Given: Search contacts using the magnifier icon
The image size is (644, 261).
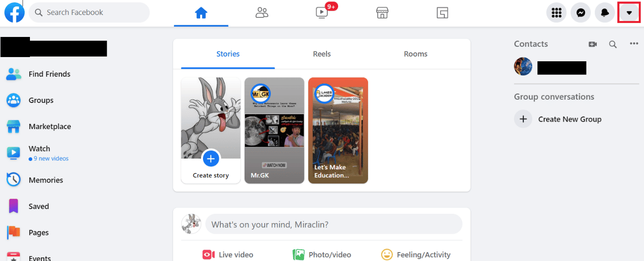Looking at the screenshot, I should 613,44.
